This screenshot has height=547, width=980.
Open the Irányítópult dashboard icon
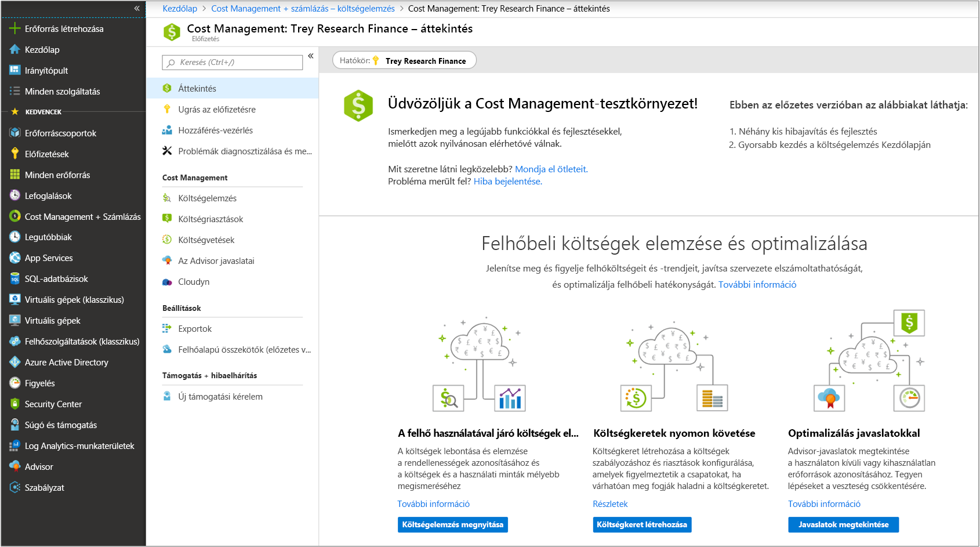tap(14, 70)
